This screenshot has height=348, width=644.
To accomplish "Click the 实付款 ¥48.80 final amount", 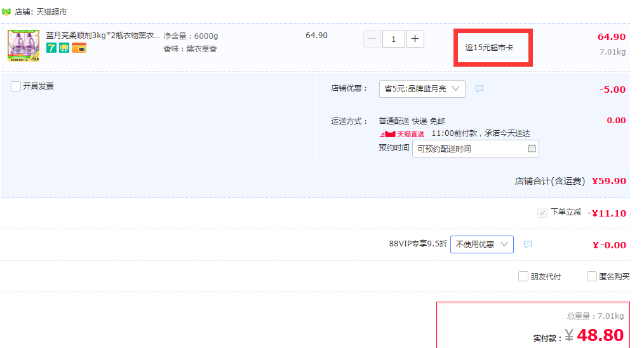I will point(579,336).
